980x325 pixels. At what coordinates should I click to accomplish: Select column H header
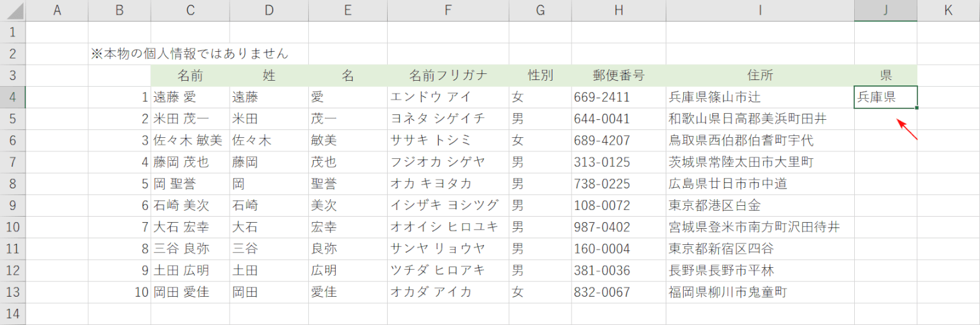619,10
